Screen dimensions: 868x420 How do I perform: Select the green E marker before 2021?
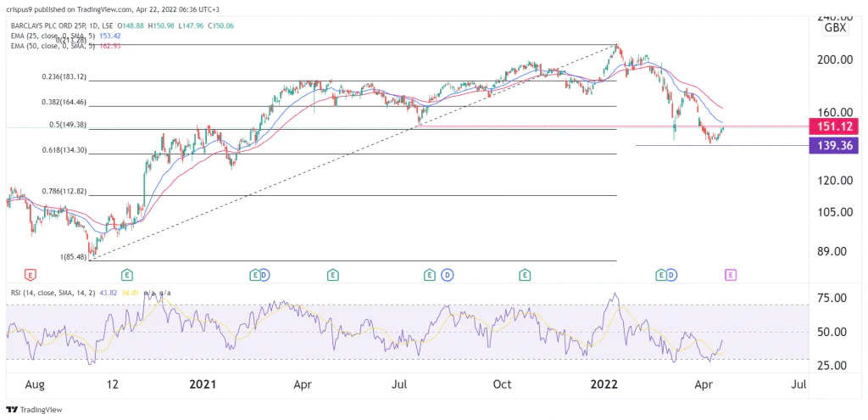tap(126, 275)
